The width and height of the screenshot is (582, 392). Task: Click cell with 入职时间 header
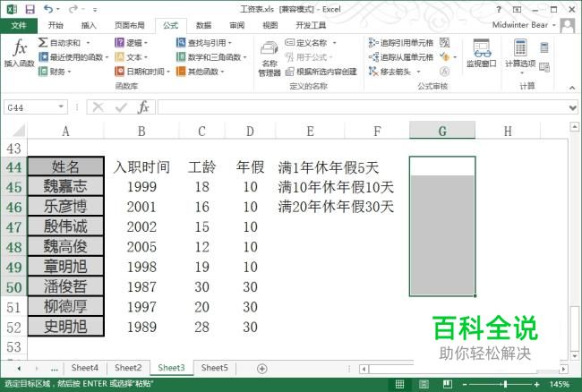141,166
